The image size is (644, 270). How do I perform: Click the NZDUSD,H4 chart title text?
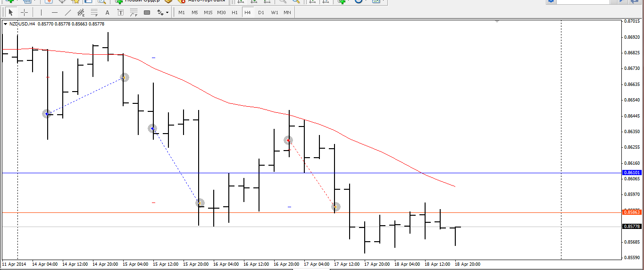point(22,24)
